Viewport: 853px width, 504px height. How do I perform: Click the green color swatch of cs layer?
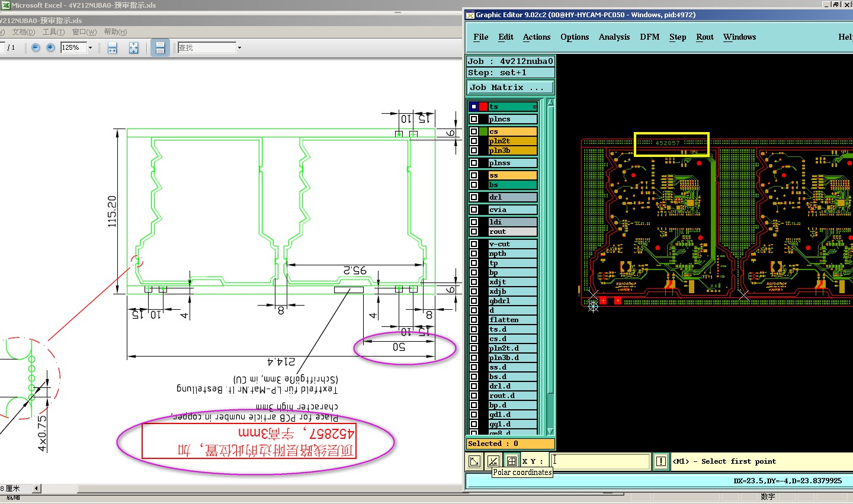(484, 131)
